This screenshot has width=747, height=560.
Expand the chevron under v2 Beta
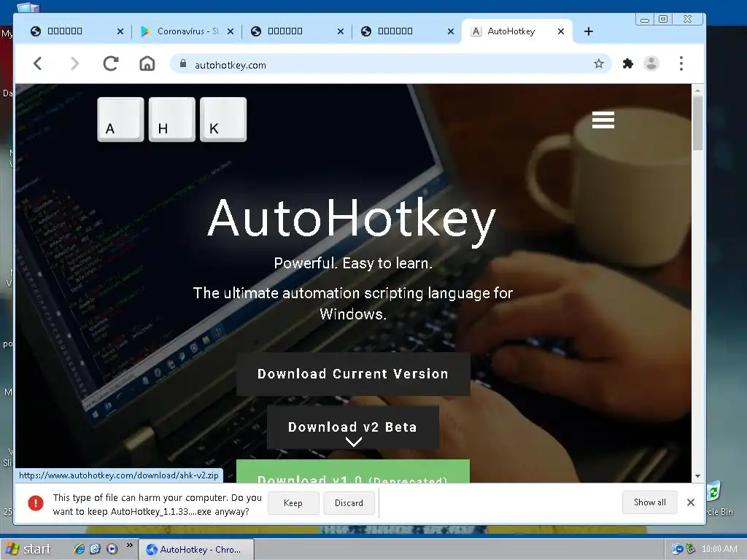353,442
